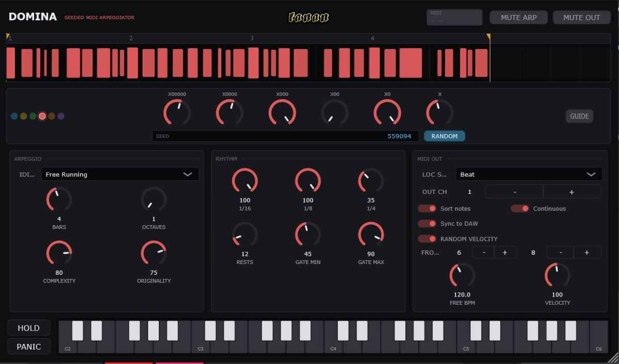Click the X0 seed knob
619x364 pixels.
387,112
